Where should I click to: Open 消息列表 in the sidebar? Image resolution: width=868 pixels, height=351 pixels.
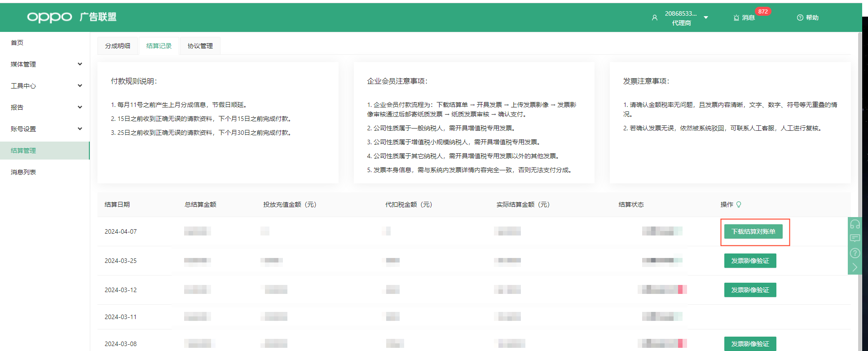(x=23, y=172)
